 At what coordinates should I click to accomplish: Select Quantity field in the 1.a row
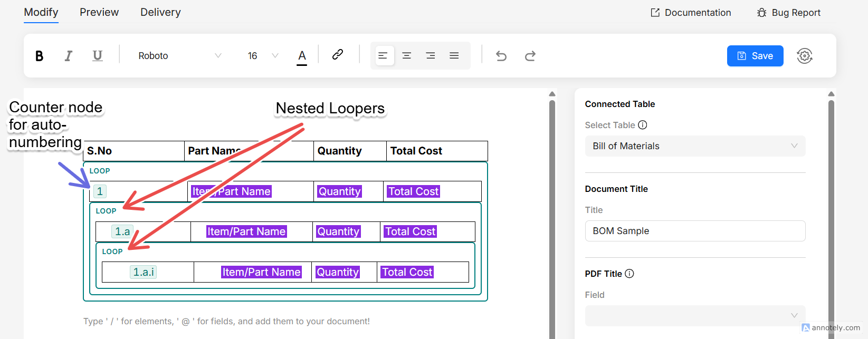(x=338, y=231)
